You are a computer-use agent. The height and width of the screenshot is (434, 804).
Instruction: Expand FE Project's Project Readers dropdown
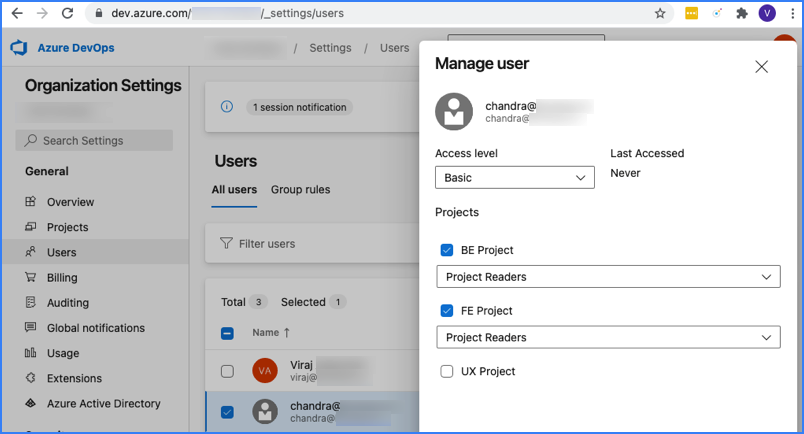608,337
